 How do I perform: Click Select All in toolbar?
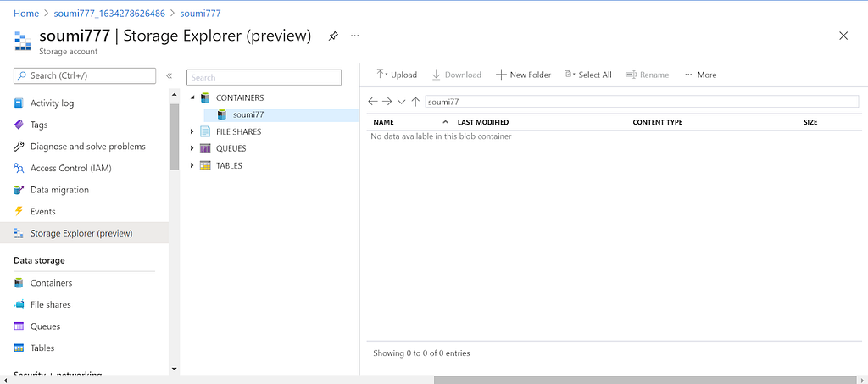pyautogui.click(x=588, y=75)
